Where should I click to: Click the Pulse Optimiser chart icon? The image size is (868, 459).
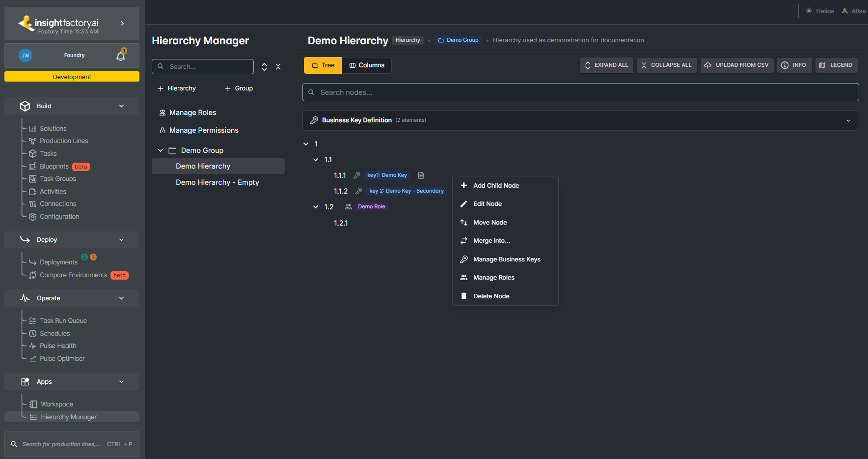pos(33,359)
